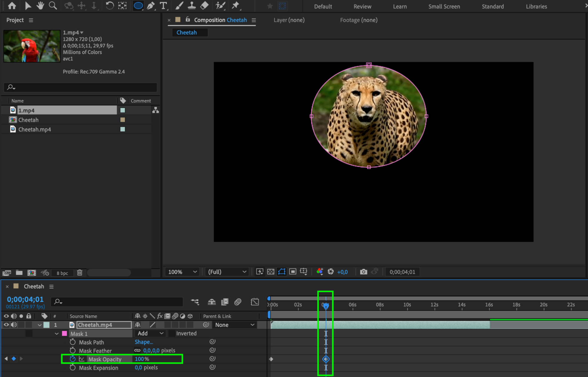Collapse the Mask 1 properties group

(56, 334)
